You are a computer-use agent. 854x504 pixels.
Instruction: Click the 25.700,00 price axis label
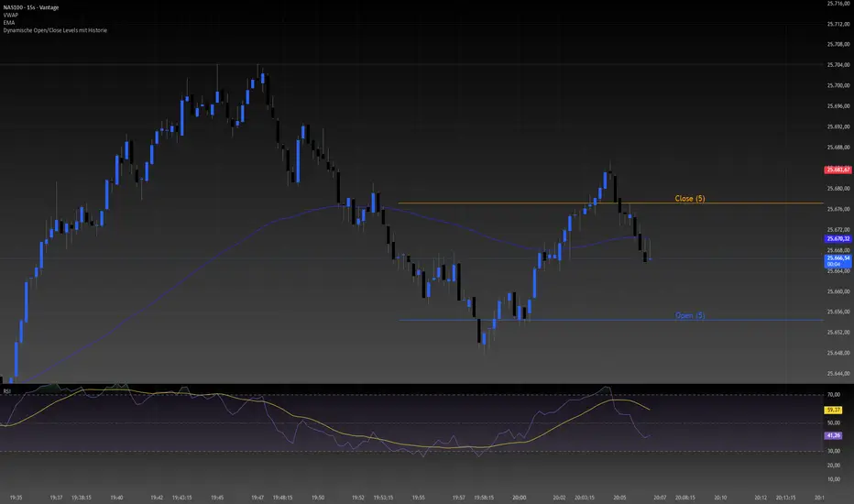838,85
